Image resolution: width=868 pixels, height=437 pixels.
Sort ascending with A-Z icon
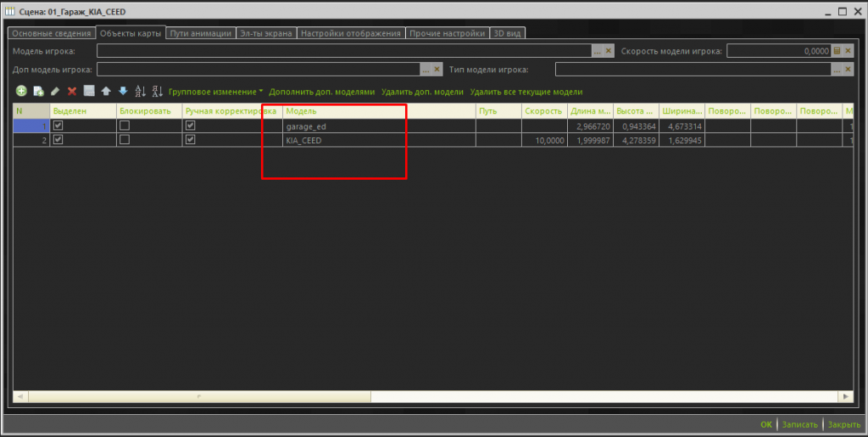(x=141, y=92)
